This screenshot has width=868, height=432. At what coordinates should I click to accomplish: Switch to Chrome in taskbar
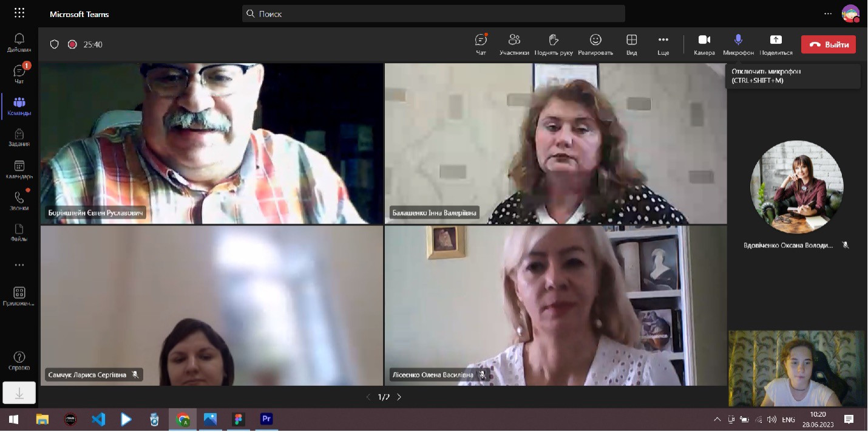183,419
